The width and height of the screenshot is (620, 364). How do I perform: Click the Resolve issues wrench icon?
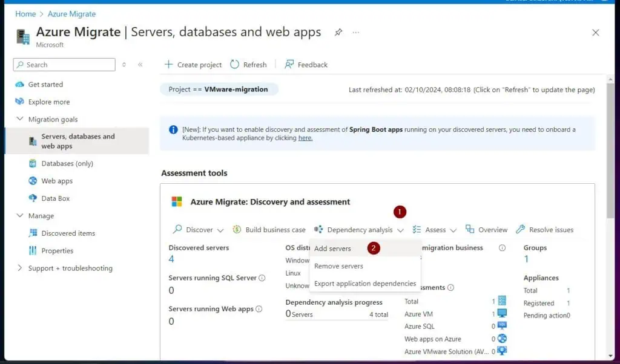520,229
